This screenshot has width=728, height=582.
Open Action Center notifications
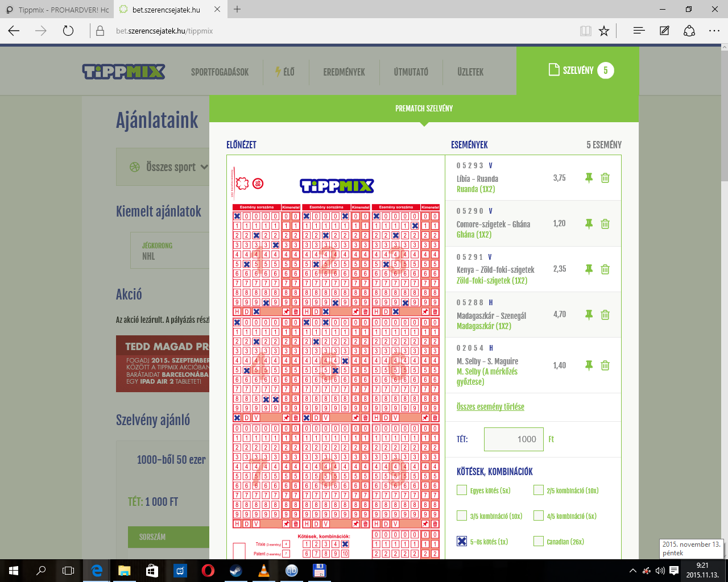coord(674,571)
